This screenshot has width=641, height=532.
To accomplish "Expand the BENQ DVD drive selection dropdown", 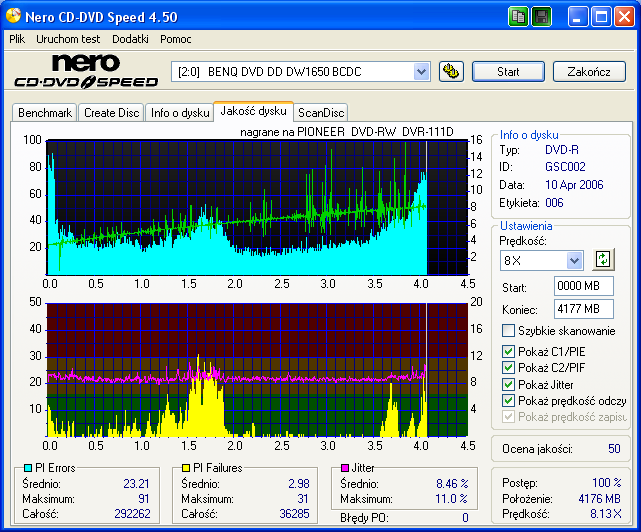I will (421, 72).
